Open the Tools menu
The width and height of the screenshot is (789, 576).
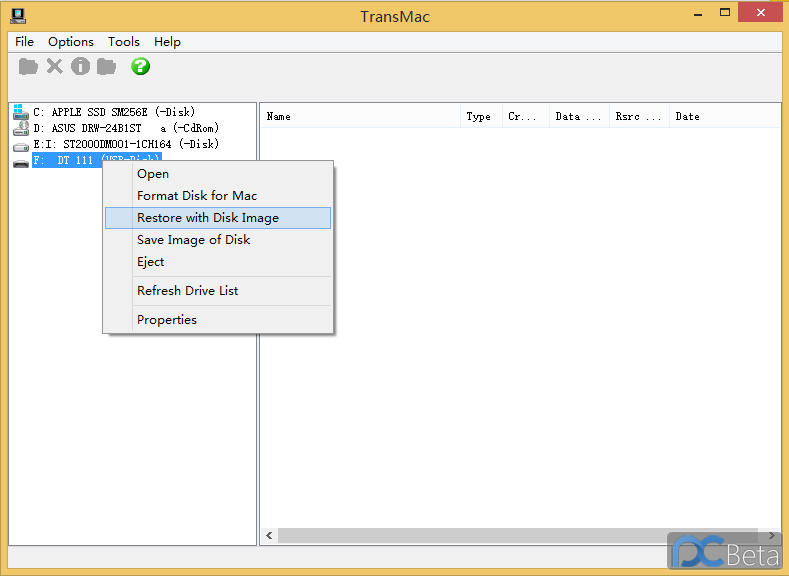[124, 42]
